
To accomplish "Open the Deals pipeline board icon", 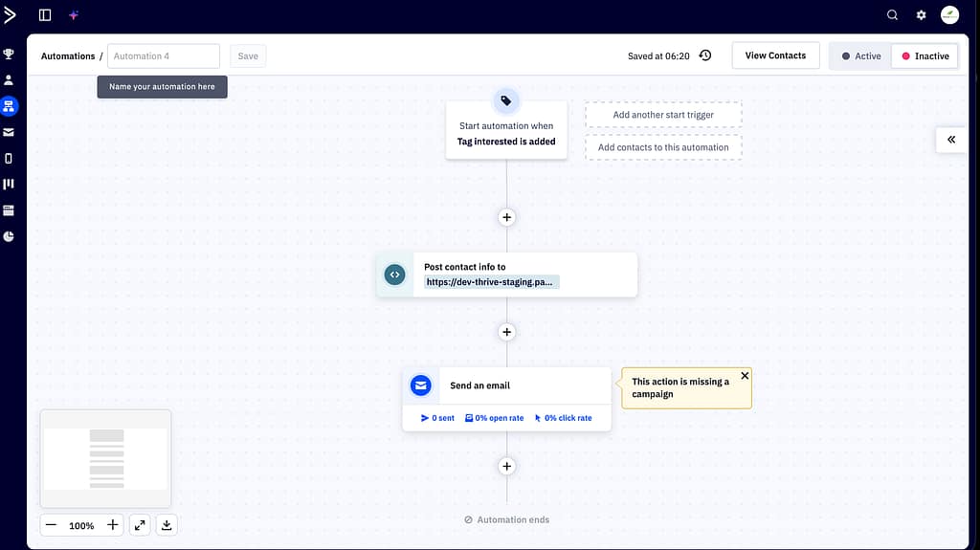I will 9,184.
